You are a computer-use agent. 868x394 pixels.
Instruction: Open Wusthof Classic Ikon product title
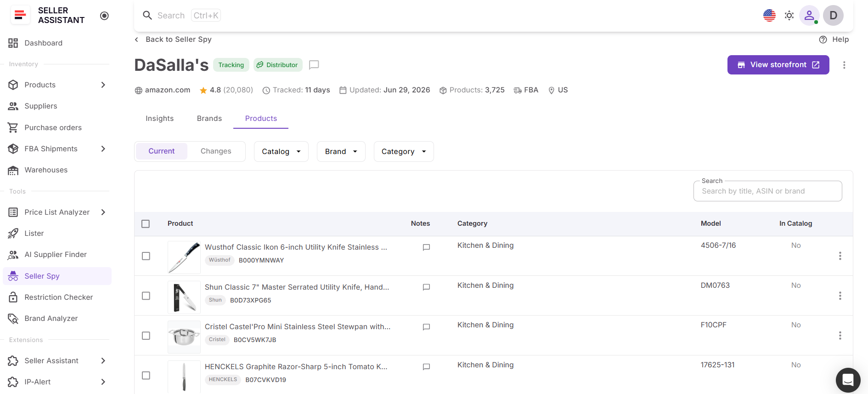coord(296,247)
